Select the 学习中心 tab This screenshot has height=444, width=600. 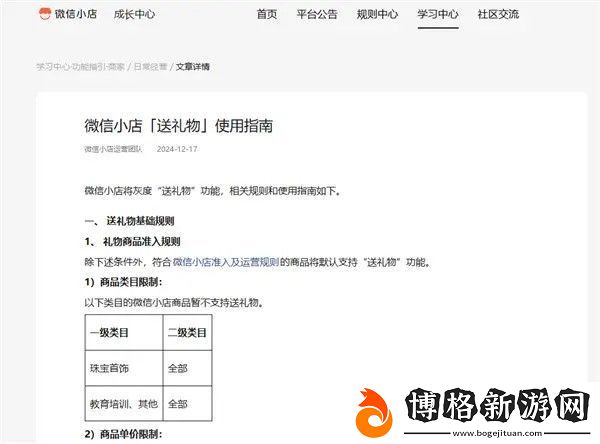[438, 15]
